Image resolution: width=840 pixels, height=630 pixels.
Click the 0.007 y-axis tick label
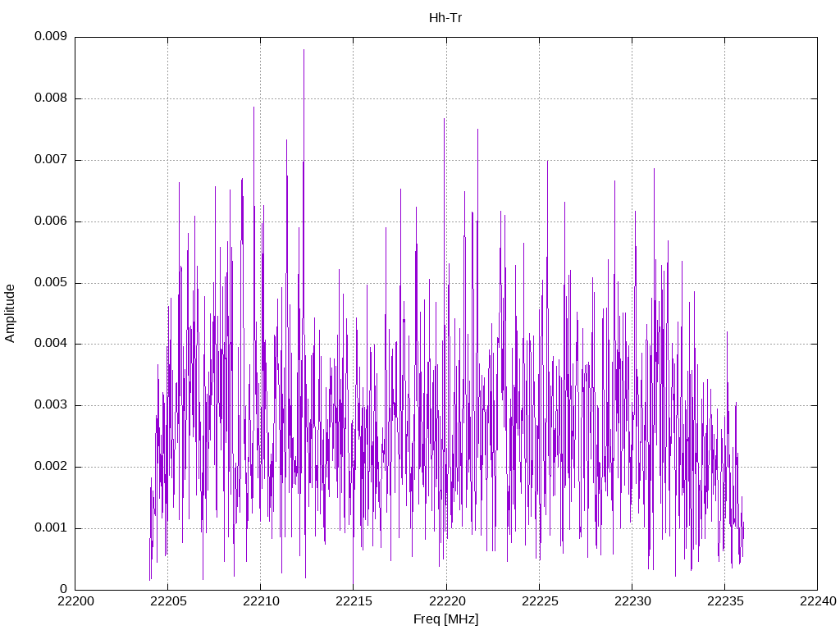tap(51, 160)
